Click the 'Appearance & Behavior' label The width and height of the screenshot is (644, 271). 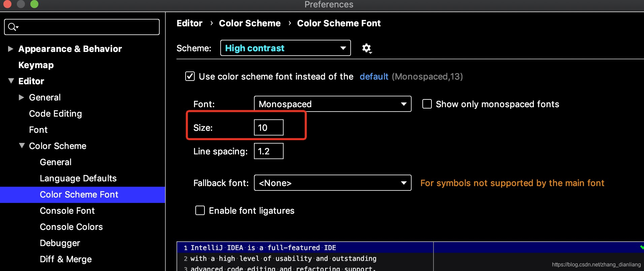click(x=70, y=49)
